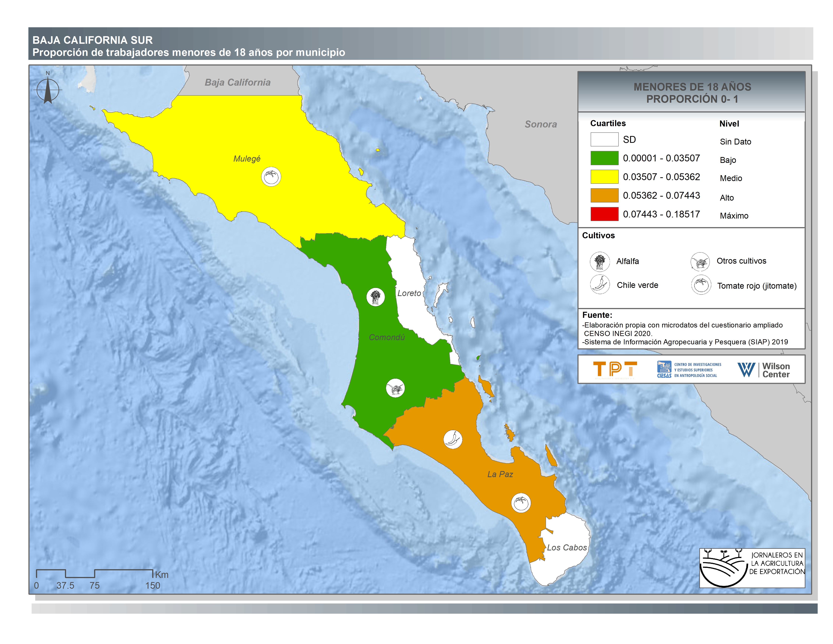Click the Otros cultivos legend icon
Image resolution: width=833 pixels, height=644 pixels.
coord(700,262)
